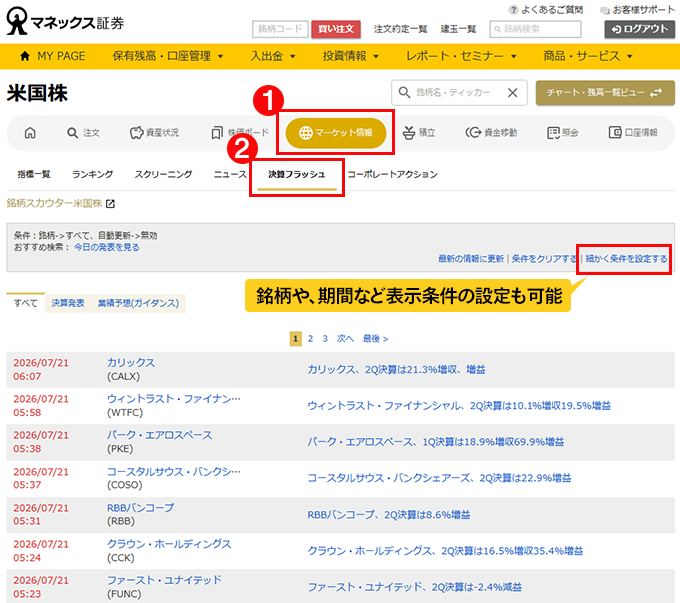
Task: Open 口座情報 wallet icon
Action: [x=633, y=133]
